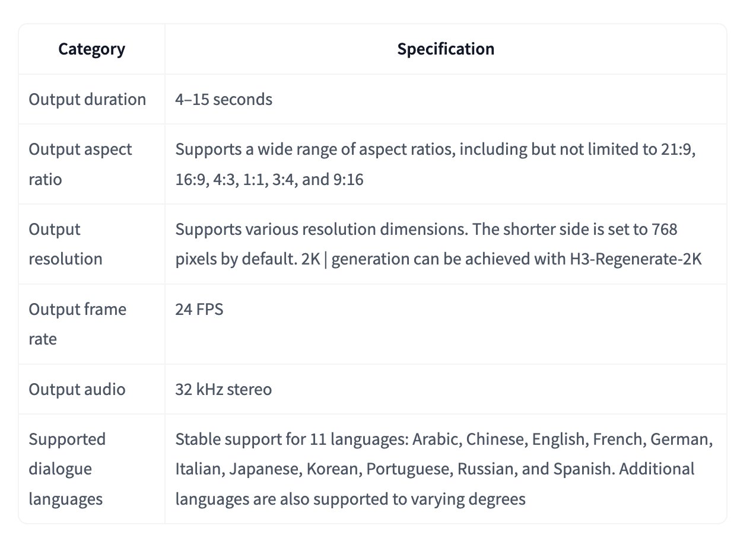Select the Supported dialogue languages label
Viewport: 756px width, 548px height.
click(x=67, y=469)
